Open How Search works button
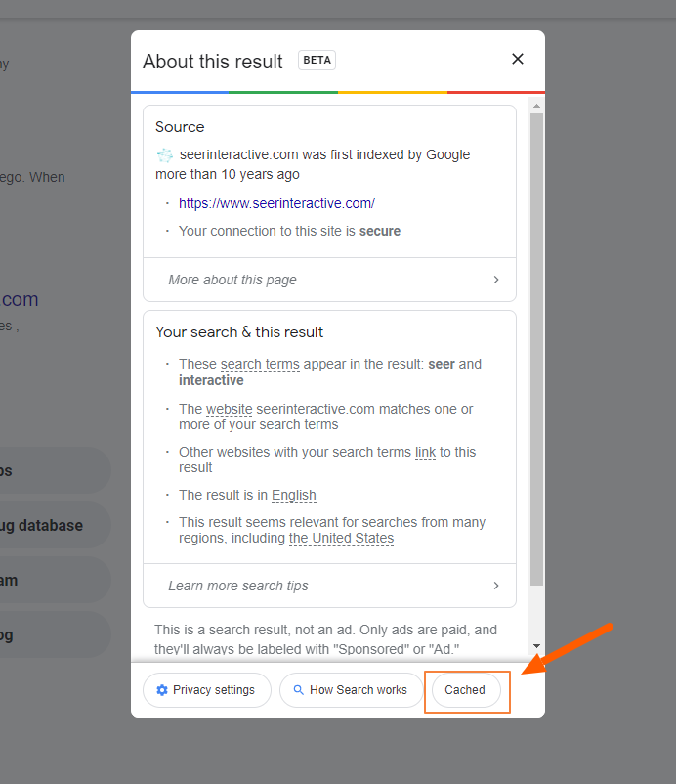 click(351, 690)
